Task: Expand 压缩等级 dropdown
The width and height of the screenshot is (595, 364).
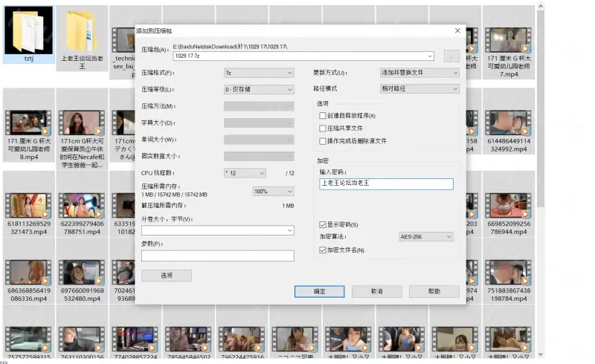Action: click(259, 89)
